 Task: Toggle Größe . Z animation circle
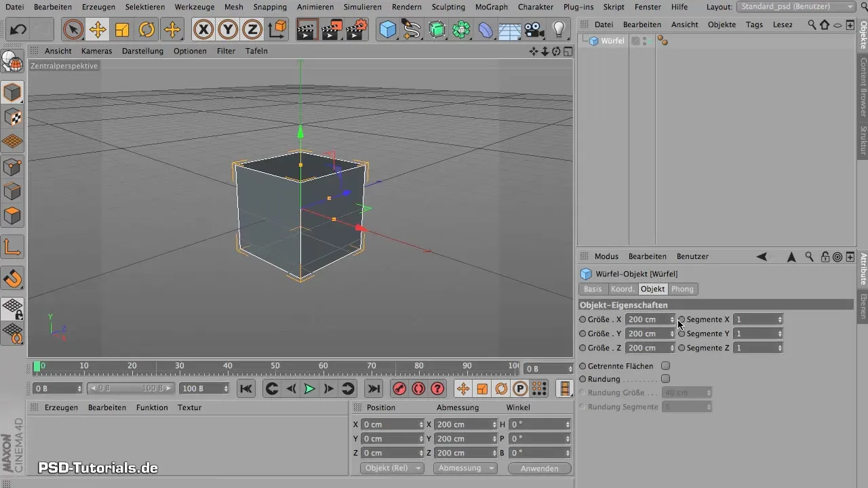pos(583,348)
